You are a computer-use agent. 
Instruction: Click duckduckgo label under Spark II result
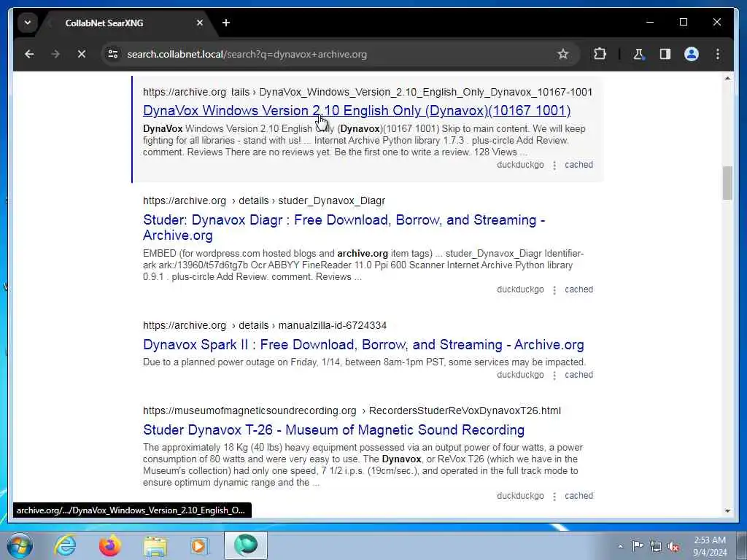[520, 375]
